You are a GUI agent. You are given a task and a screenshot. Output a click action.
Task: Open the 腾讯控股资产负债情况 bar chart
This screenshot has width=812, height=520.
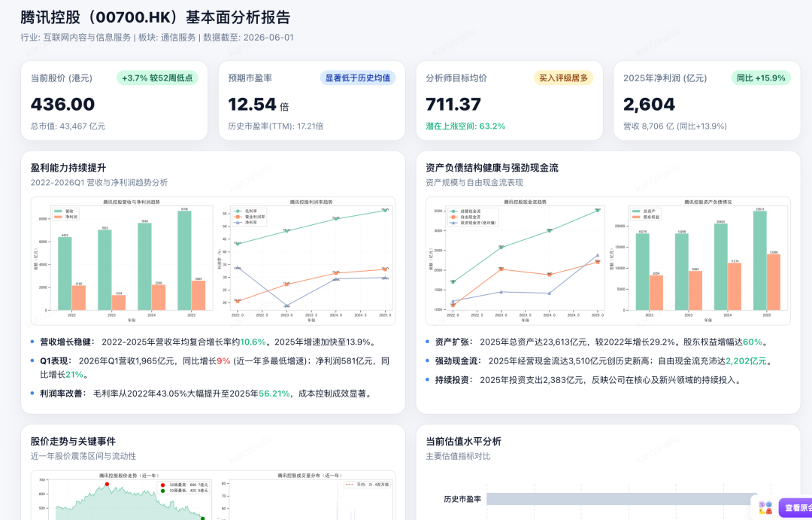tap(700, 261)
